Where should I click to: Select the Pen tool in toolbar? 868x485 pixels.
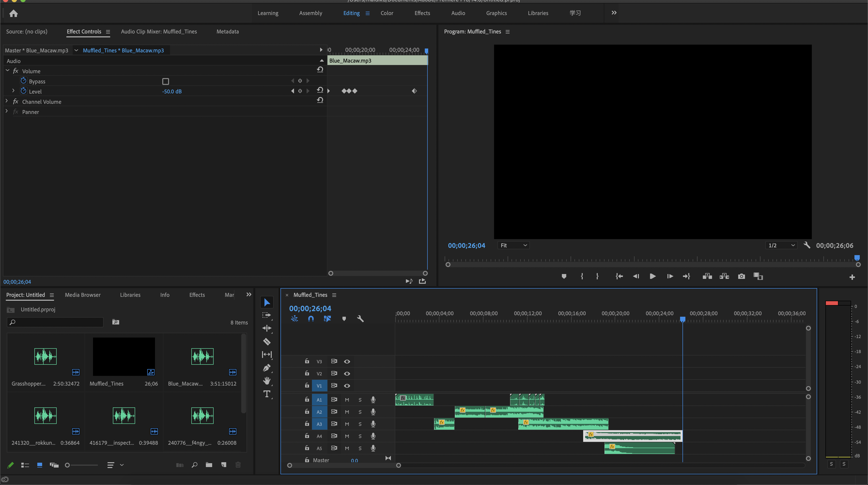pyautogui.click(x=267, y=368)
